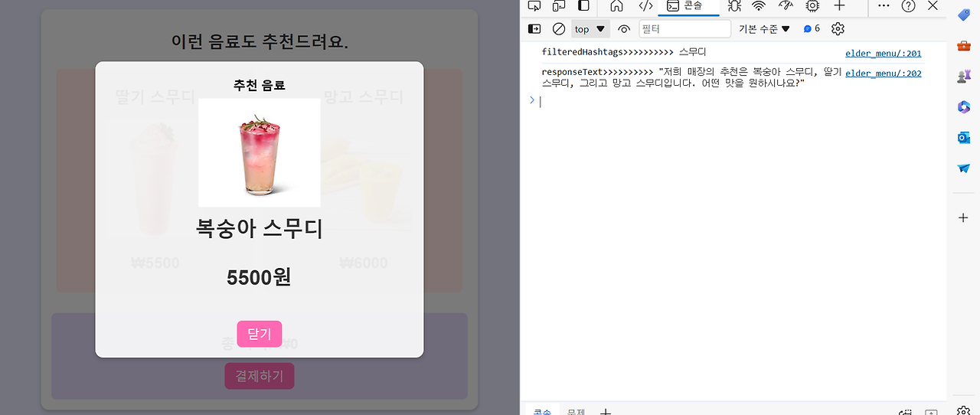The image size is (980, 415).
Task: Toggle device emulation in DevTools
Action: [x=558, y=6]
